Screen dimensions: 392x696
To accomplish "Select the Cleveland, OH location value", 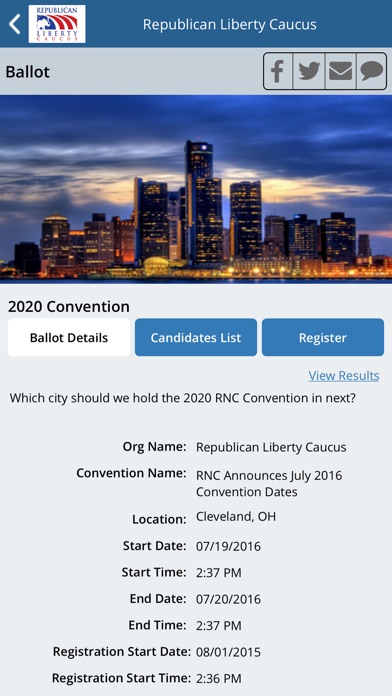I will click(236, 517).
